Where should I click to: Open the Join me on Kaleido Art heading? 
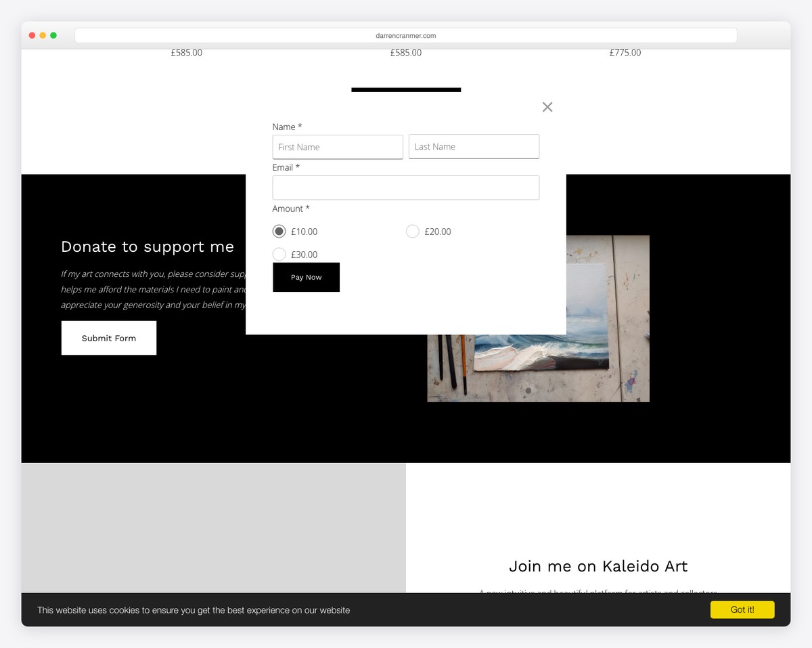(598, 566)
